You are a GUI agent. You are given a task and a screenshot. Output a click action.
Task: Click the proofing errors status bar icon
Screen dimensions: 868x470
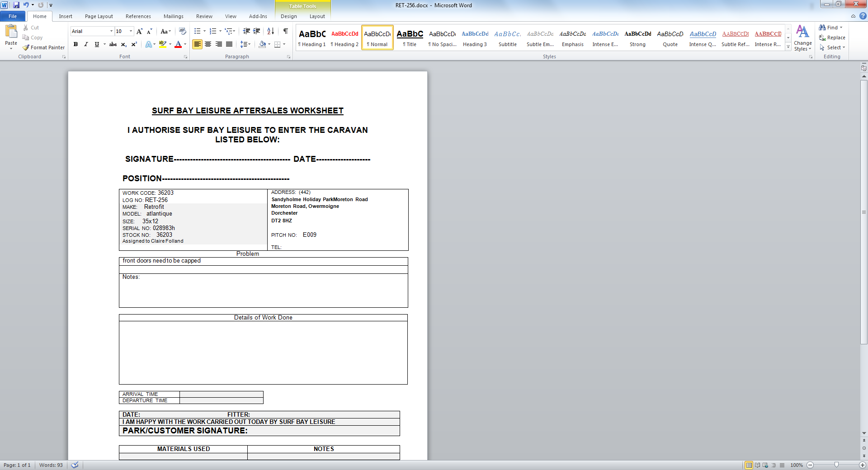click(75, 465)
